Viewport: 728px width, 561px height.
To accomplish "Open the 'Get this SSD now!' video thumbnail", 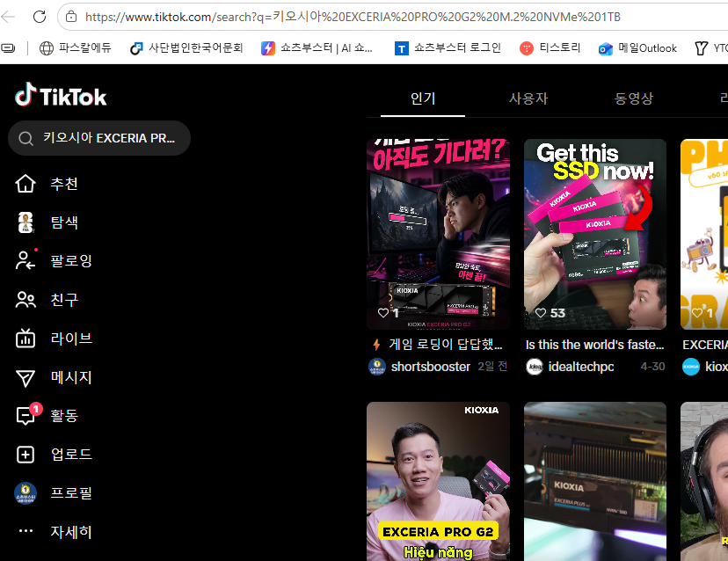I will click(595, 234).
